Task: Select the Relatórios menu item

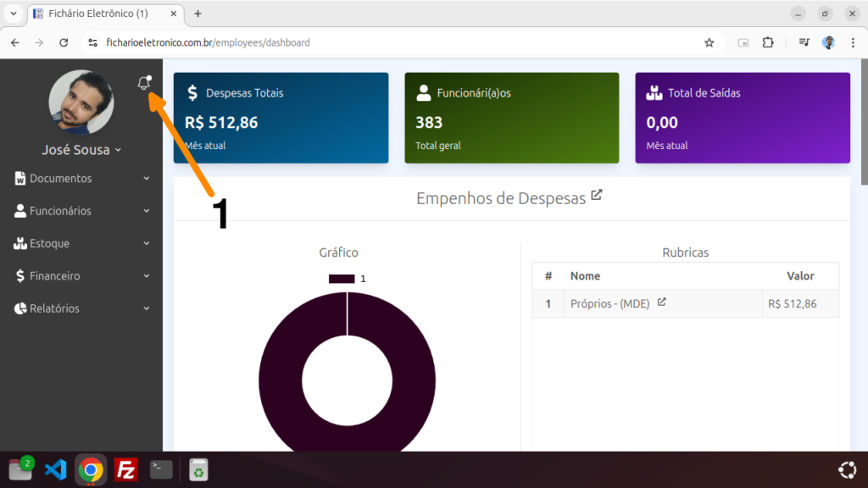Action: tap(81, 308)
